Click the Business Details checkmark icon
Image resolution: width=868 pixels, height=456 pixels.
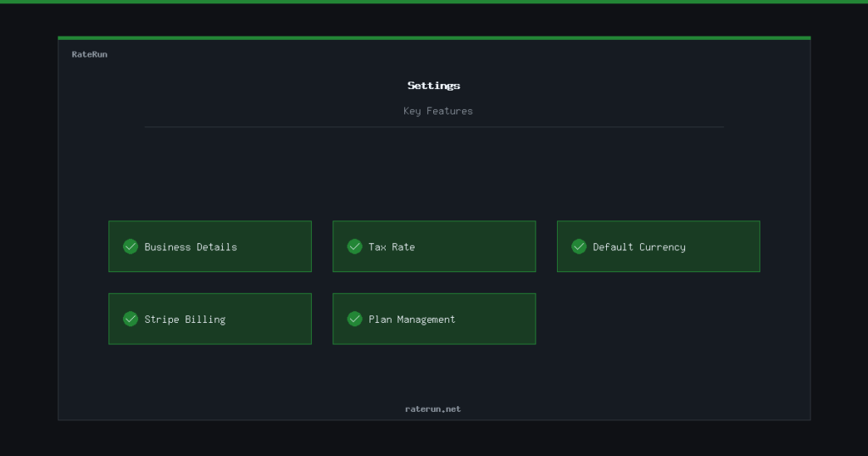pyautogui.click(x=131, y=247)
